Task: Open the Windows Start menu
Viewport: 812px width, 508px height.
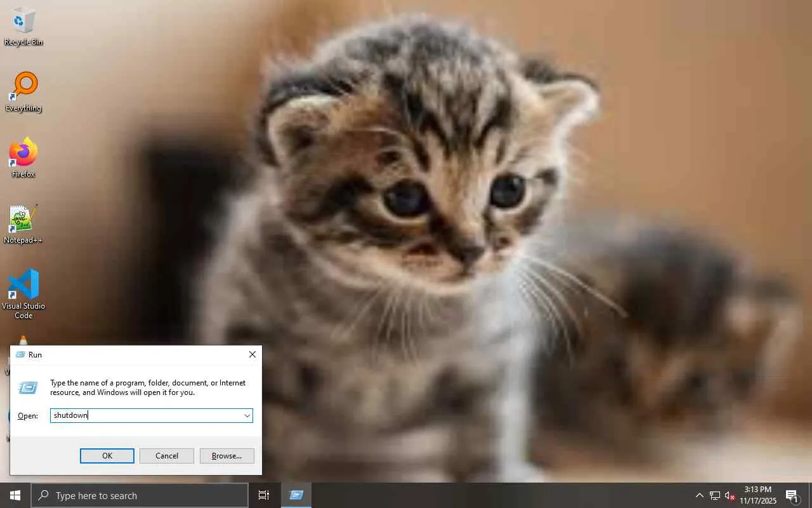Action: (x=15, y=495)
